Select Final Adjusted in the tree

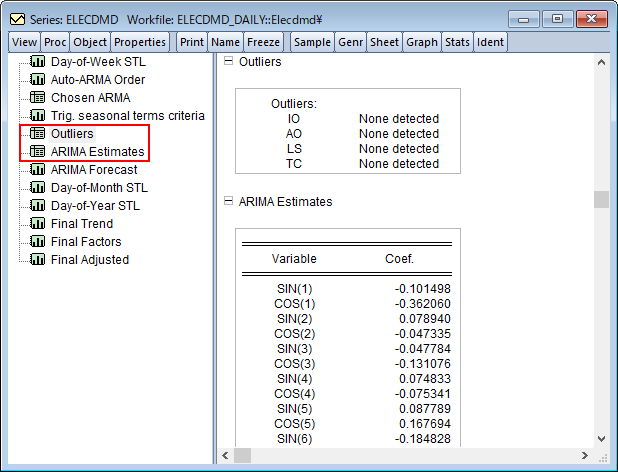(90, 260)
